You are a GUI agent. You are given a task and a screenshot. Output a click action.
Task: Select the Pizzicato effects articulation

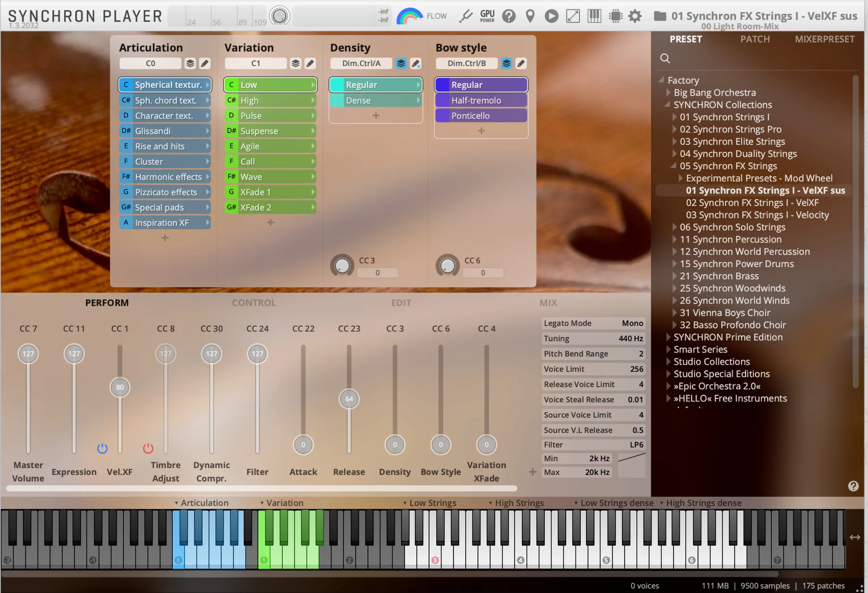165,192
